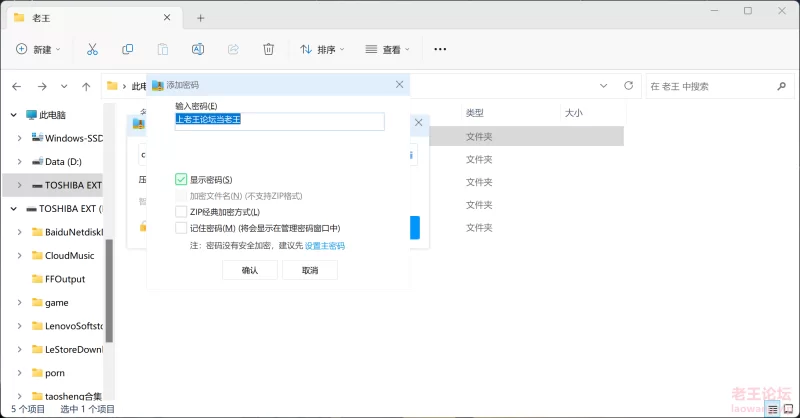Select TOSHIBA EXT highlighted tree item
The height and width of the screenshot is (418, 800).
(x=53, y=185)
